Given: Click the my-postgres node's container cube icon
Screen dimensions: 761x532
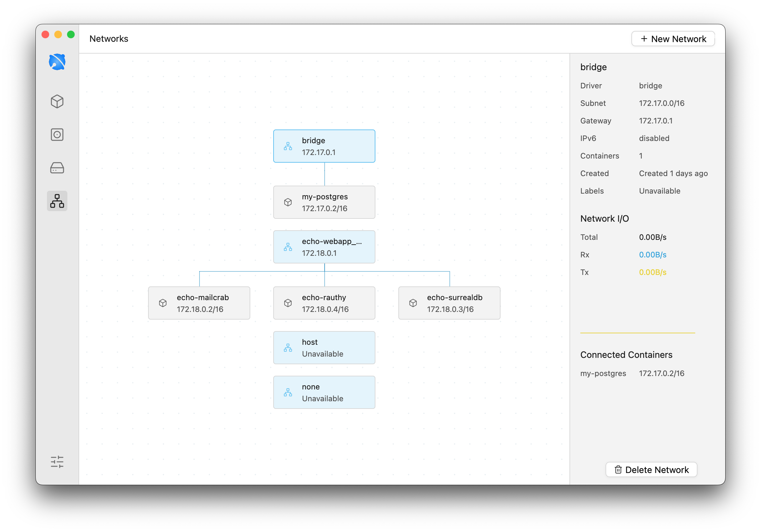Looking at the screenshot, I should (288, 202).
